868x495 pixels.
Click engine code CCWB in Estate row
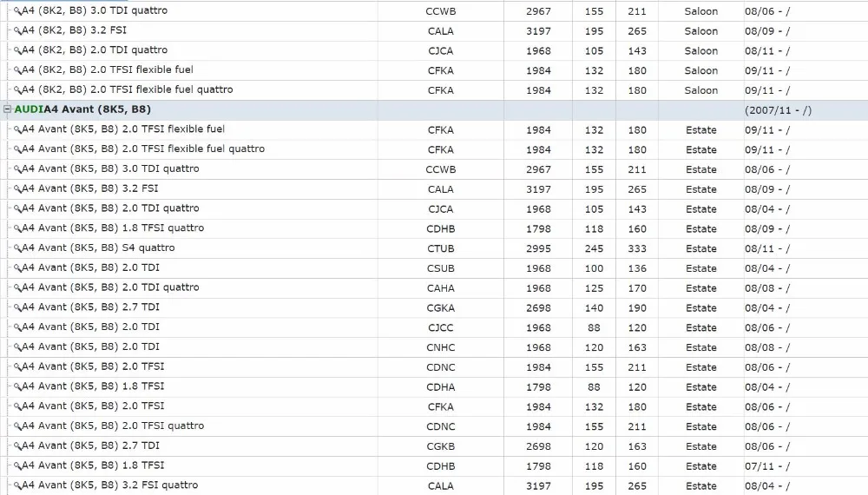pos(441,169)
